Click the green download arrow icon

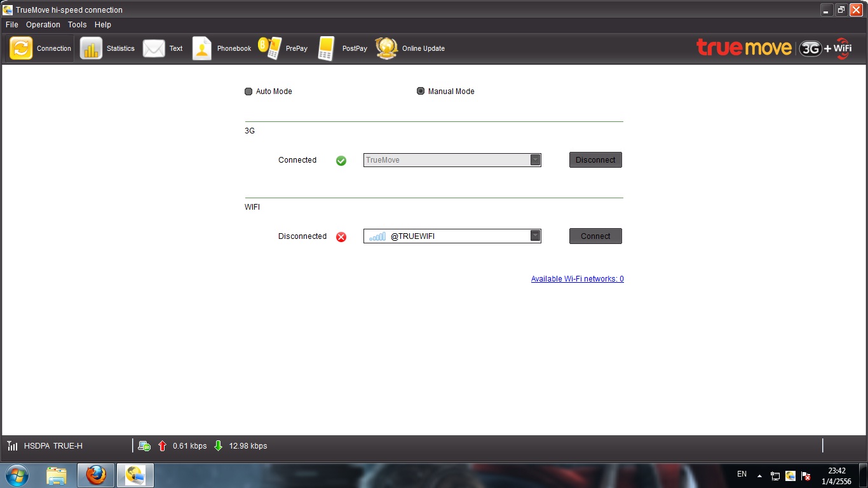218,446
